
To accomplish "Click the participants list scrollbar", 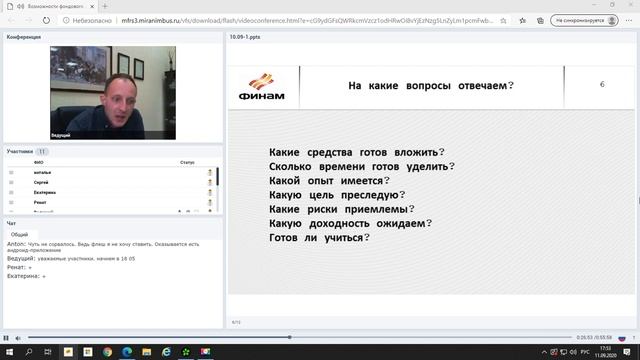I will (x=217, y=177).
